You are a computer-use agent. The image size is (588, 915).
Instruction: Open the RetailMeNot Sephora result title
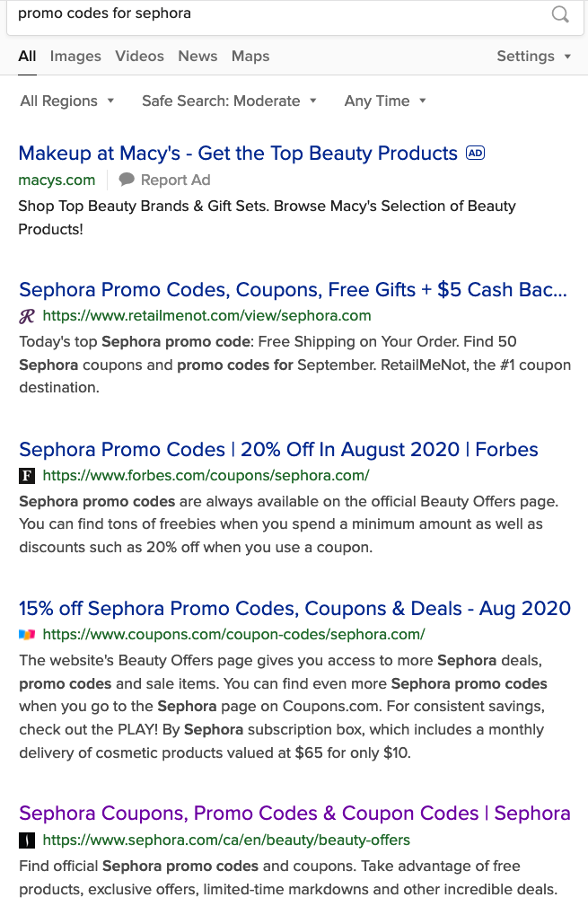tap(293, 290)
